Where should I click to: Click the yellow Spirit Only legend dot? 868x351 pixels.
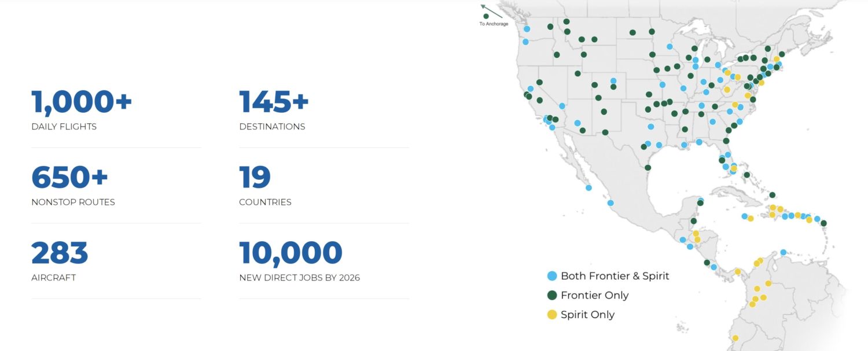[552, 315]
